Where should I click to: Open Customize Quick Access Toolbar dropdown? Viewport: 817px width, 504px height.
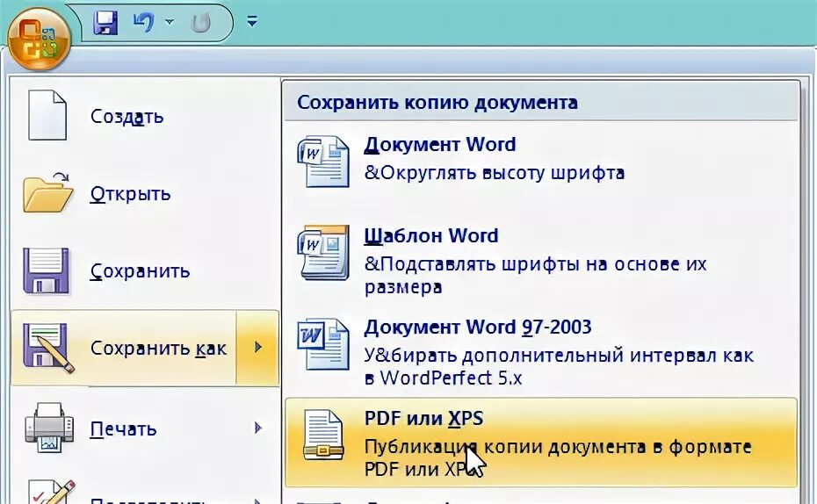[x=252, y=21]
